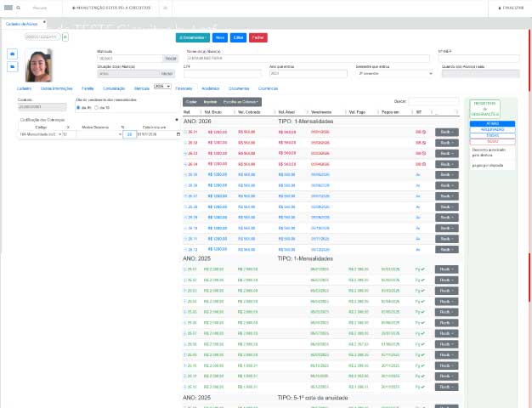Select the first 'dia' due-date radio option
Viewport: 532px width, 408px height.
78,108
